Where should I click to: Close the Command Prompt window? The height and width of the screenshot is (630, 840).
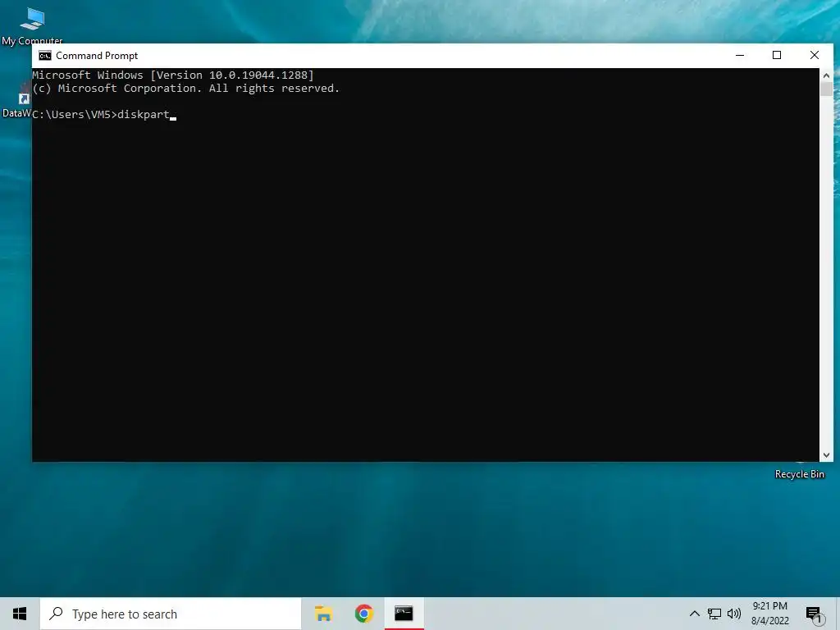(x=815, y=55)
